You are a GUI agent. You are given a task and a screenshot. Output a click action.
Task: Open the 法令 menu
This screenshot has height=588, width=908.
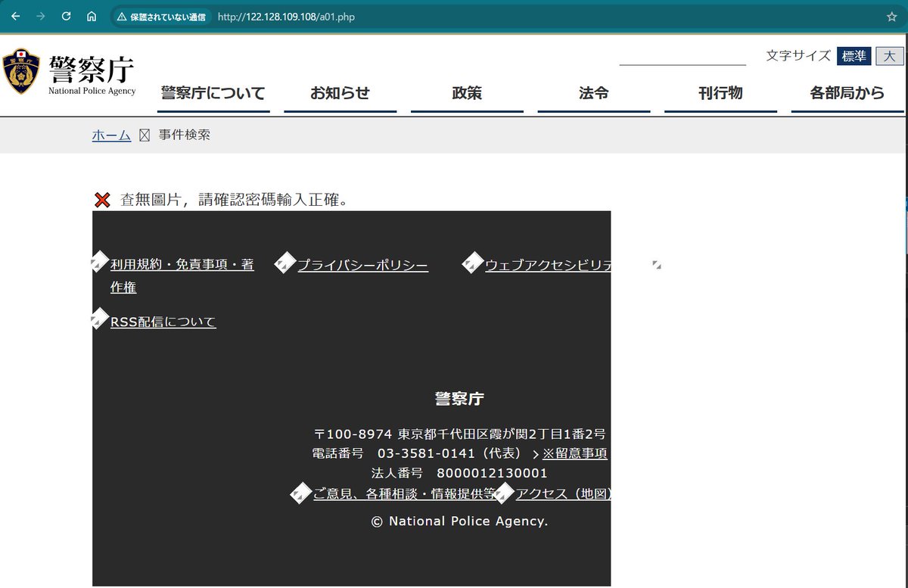[x=594, y=94]
